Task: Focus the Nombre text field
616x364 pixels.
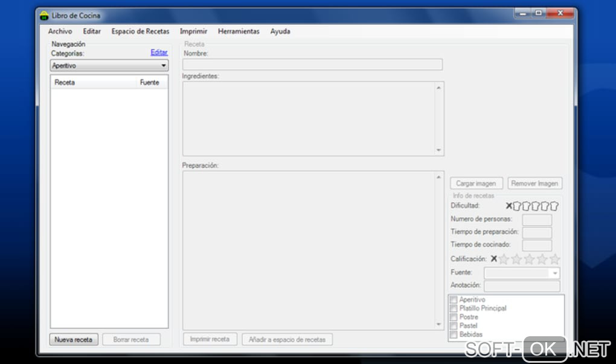Action: [x=312, y=65]
